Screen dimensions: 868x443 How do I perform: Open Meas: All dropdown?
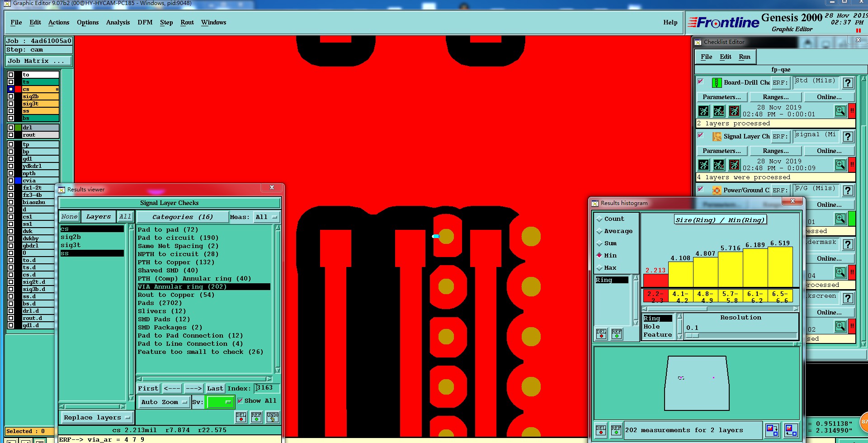[266, 217]
